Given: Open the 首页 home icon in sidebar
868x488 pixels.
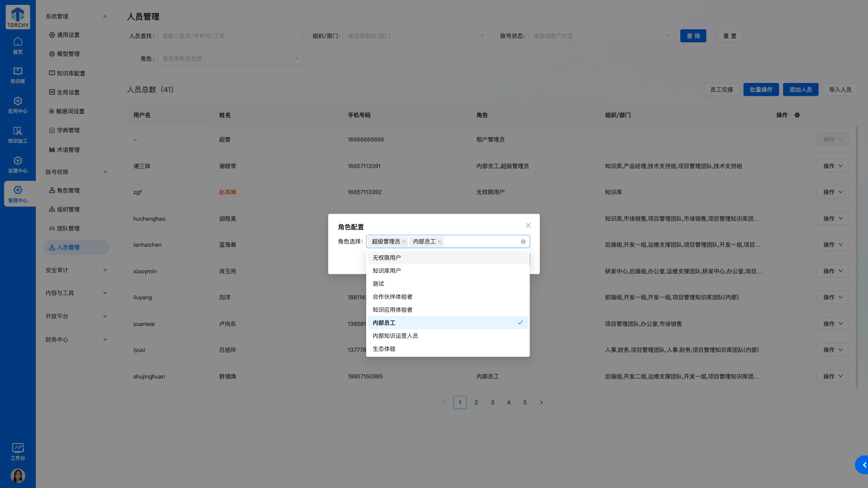Looking at the screenshot, I should (17, 45).
